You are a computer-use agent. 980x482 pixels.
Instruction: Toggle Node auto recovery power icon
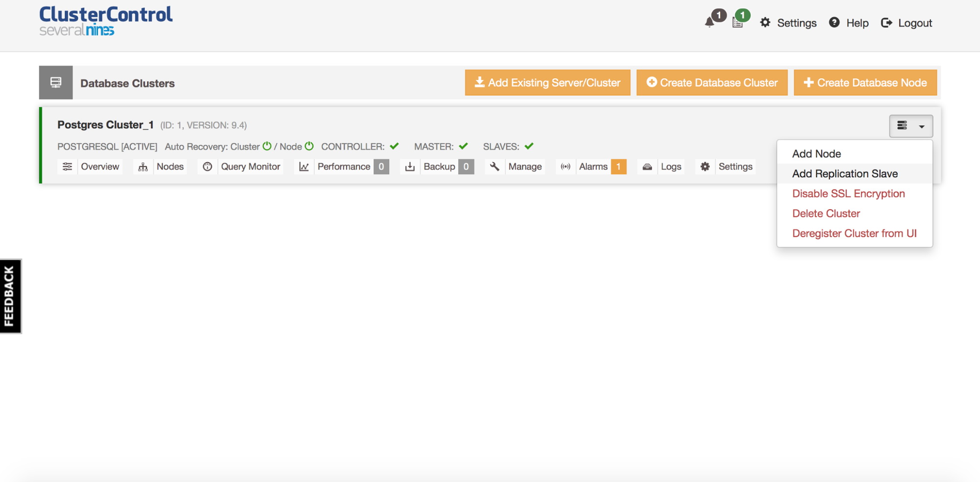tap(309, 146)
